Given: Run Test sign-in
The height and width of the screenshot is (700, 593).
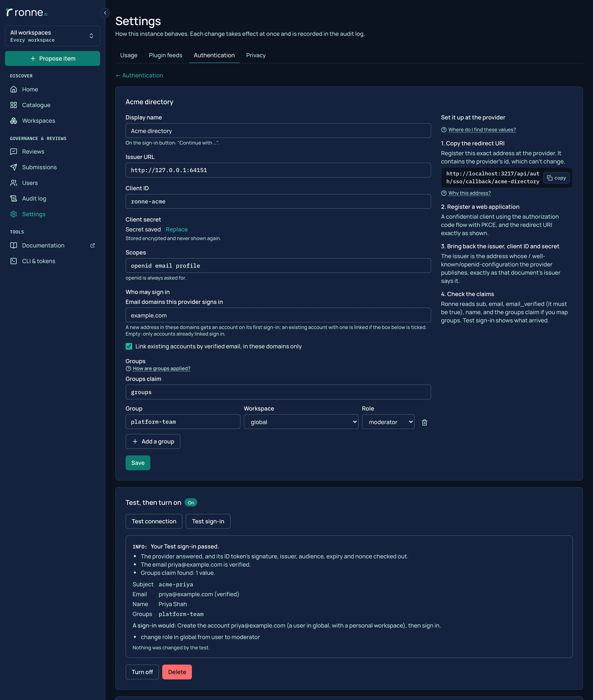Looking at the screenshot, I should coord(208,521).
